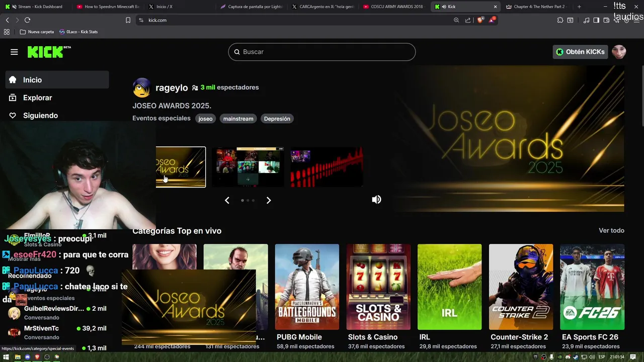Open page zoom control in address bar
This screenshot has width=644, height=362.
tap(456, 20)
